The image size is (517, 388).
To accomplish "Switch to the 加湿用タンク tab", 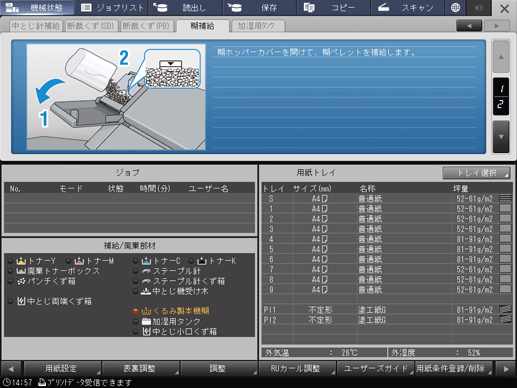I will tap(257, 26).
